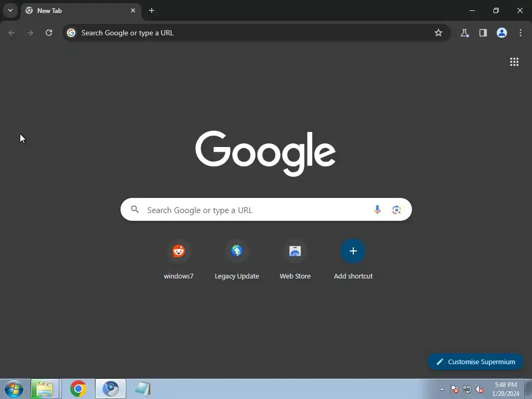
Task: Open the Google apps grid
Action: 514,62
